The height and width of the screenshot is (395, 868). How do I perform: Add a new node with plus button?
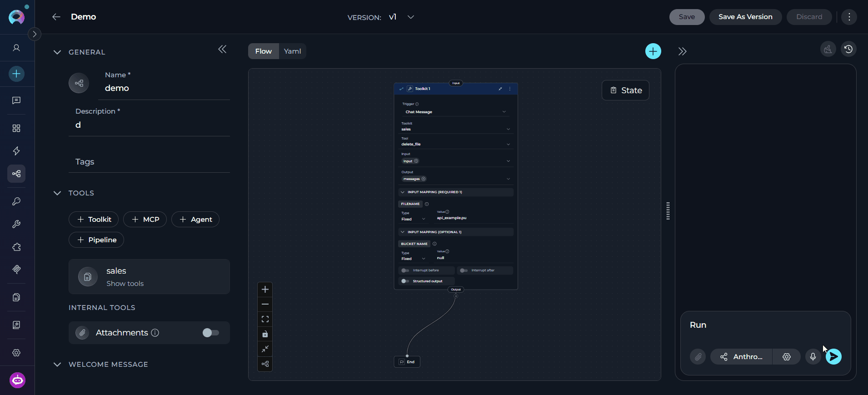653,51
